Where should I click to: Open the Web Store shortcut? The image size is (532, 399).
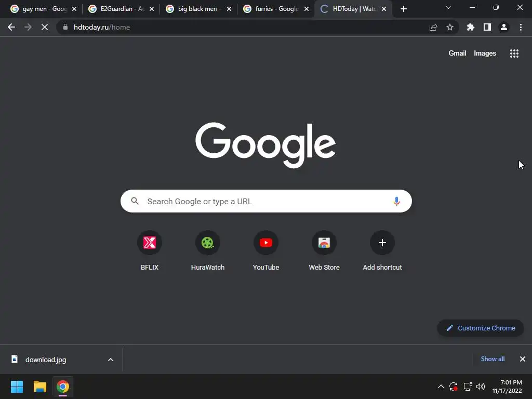click(x=324, y=251)
